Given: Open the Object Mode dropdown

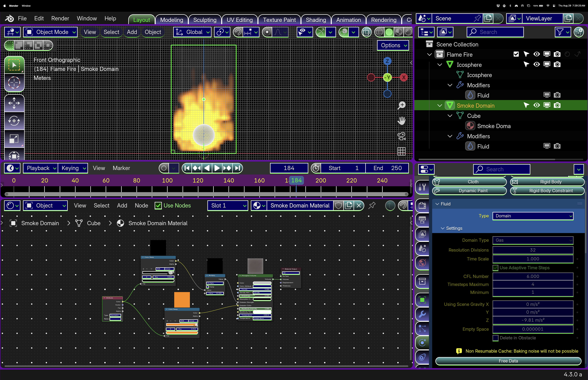Looking at the screenshot, I should point(50,32).
